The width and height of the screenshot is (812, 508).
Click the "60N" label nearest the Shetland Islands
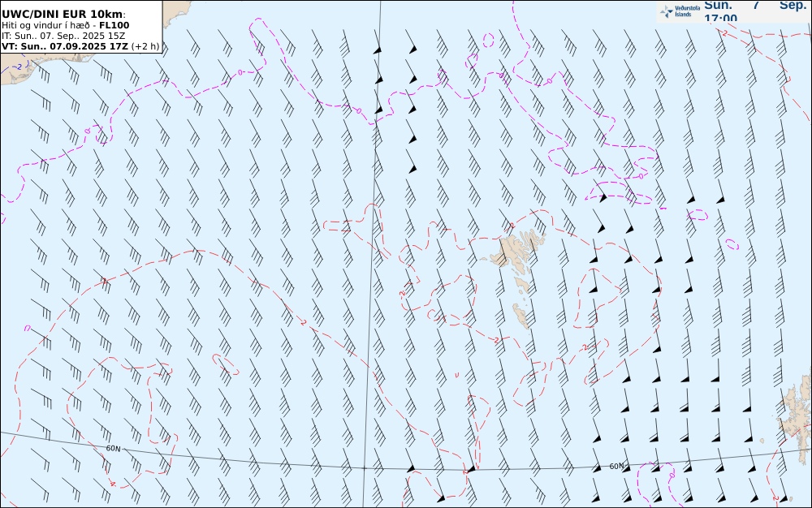pyautogui.click(x=617, y=466)
